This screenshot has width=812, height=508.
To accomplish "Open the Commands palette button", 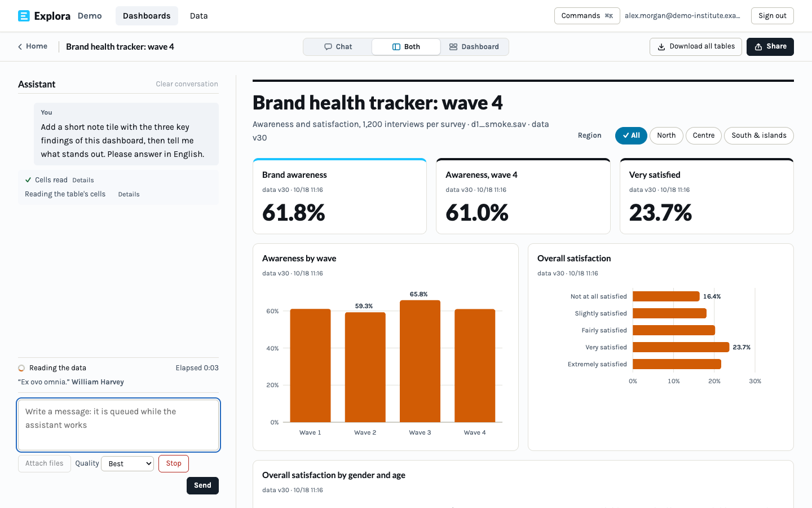I will (587, 16).
